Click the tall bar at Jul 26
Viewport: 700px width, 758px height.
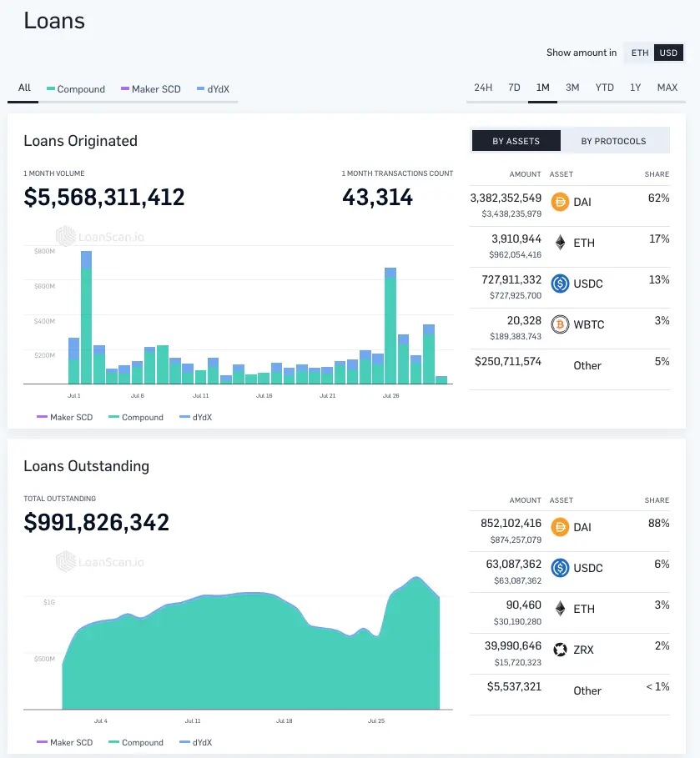coord(390,326)
